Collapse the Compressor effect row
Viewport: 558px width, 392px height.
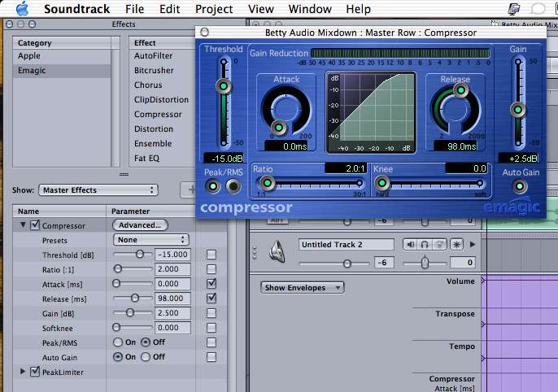tap(23, 224)
